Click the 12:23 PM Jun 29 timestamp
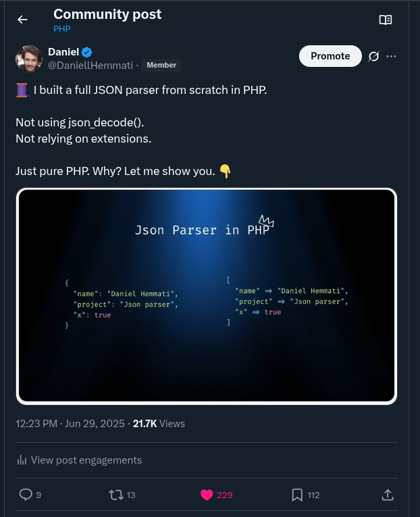 click(x=70, y=424)
